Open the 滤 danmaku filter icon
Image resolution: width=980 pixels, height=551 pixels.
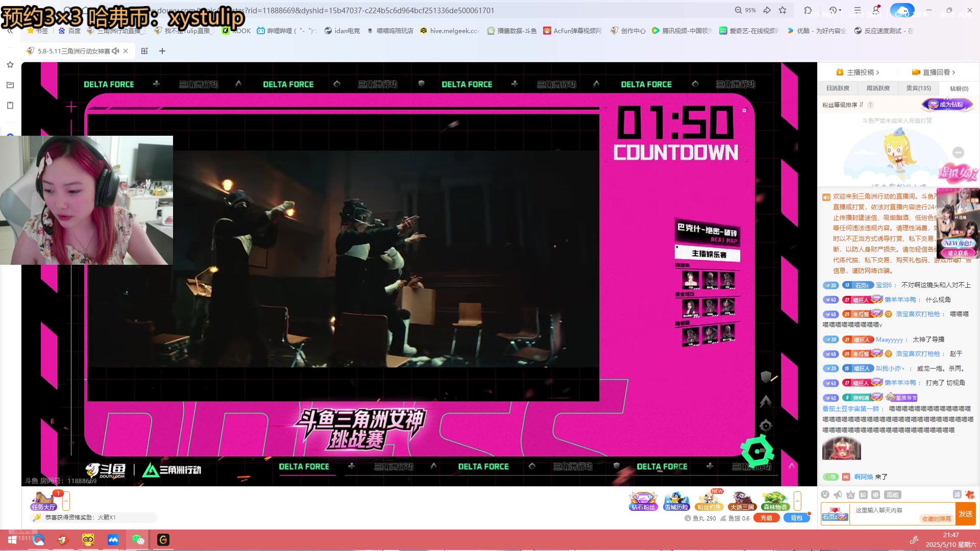pyautogui.click(x=957, y=494)
